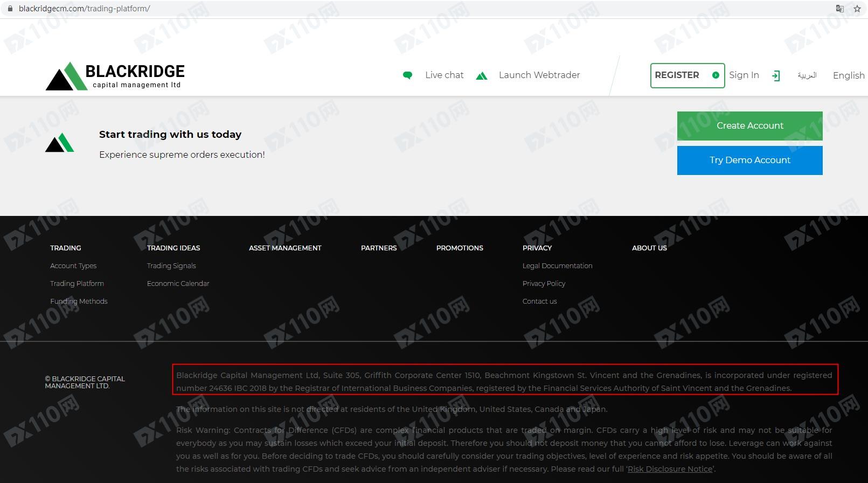The image size is (868, 483).
Task: Click the green Webtrader mountain icon
Action: [x=482, y=76]
